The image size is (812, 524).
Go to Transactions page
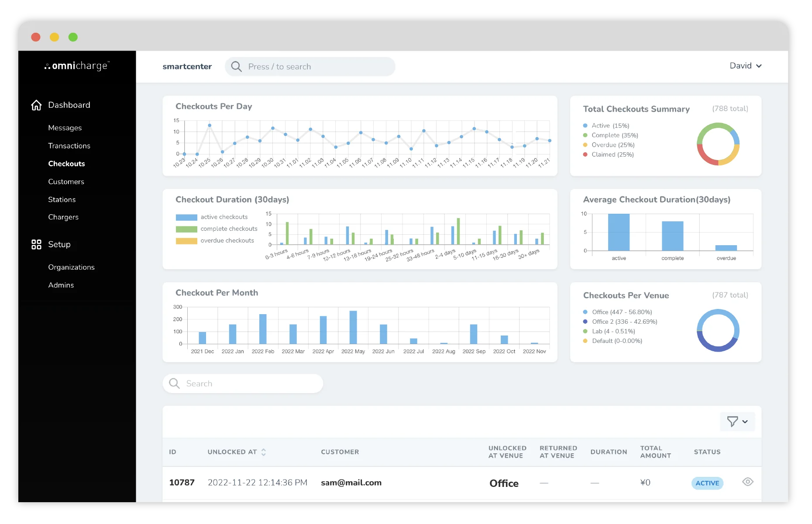pos(69,146)
